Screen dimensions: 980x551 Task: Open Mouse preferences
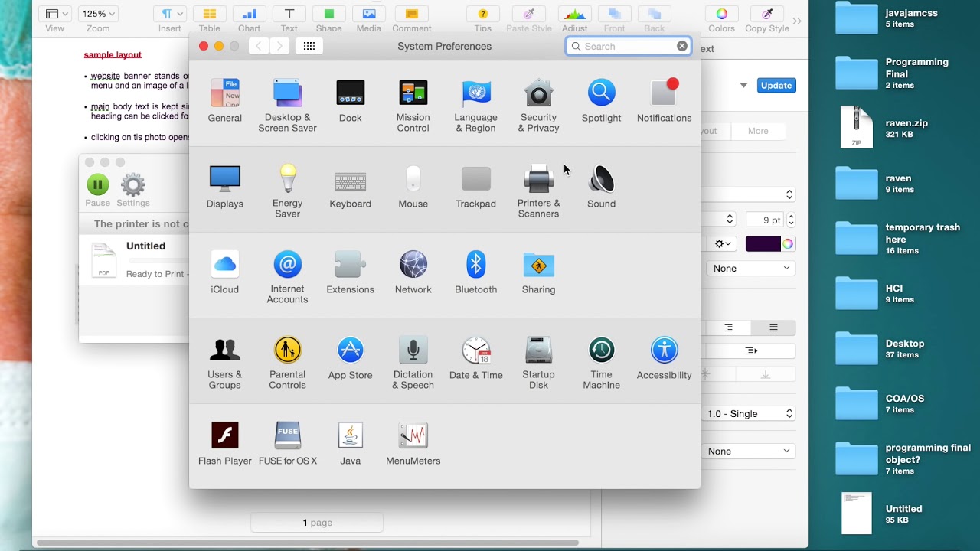click(413, 186)
